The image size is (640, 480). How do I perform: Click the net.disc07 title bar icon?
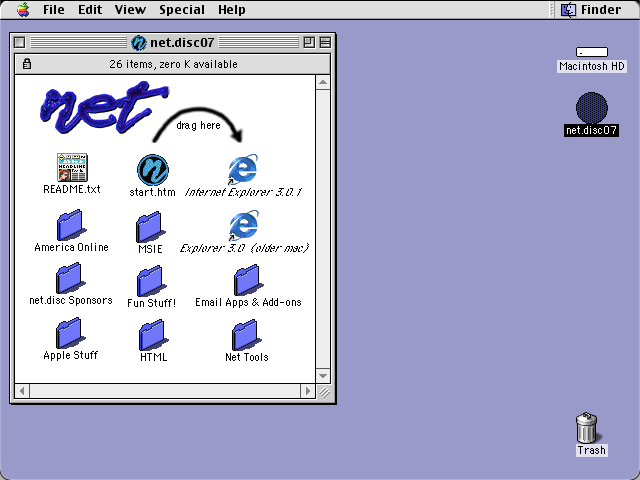[139, 42]
